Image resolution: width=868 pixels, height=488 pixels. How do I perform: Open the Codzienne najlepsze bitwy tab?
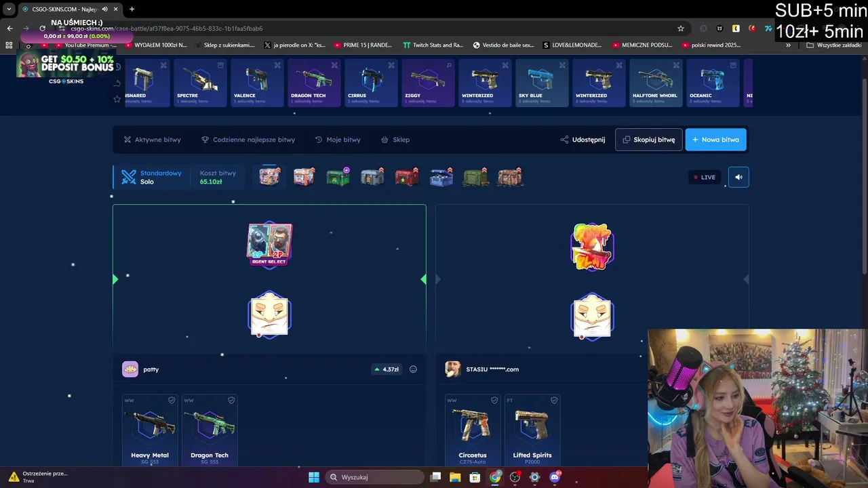(248, 140)
